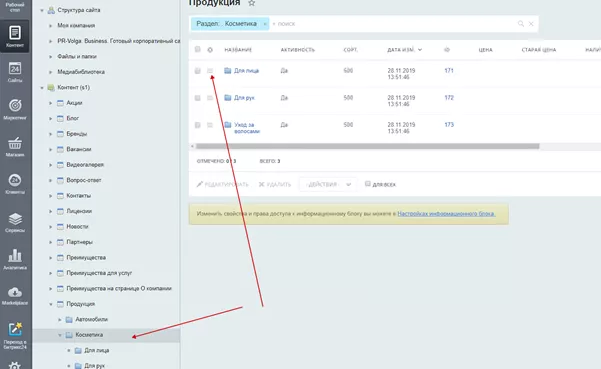This screenshot has height=369, width=601.
Task: Open row actions menu for Для рук
Action: [210, 98]
